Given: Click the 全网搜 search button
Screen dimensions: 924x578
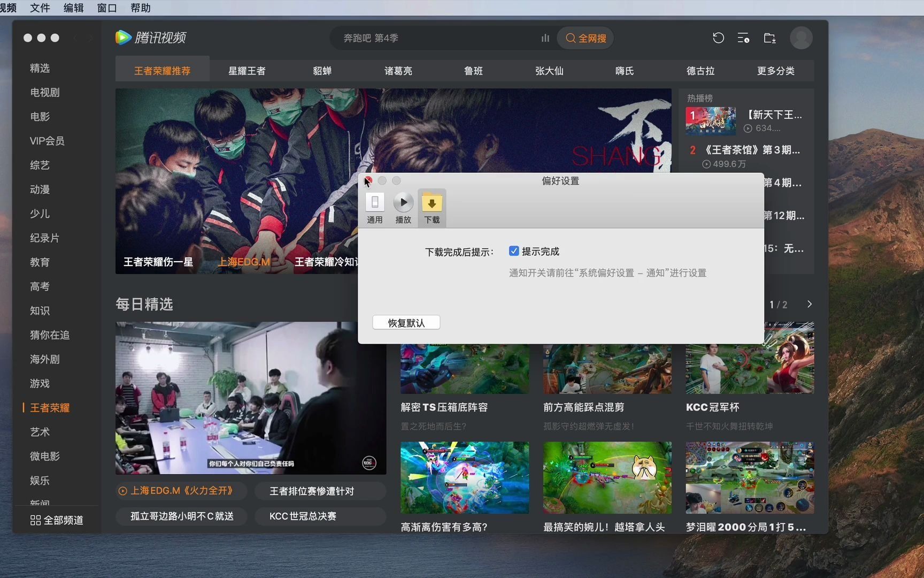Looking at the screenshot, I should pos(586,38).
